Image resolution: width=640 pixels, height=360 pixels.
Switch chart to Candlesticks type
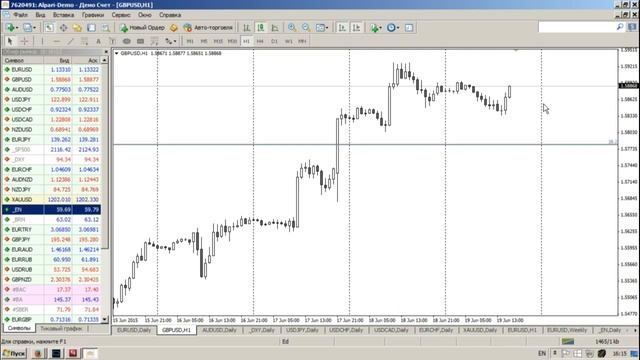click(x=260, y=28)
